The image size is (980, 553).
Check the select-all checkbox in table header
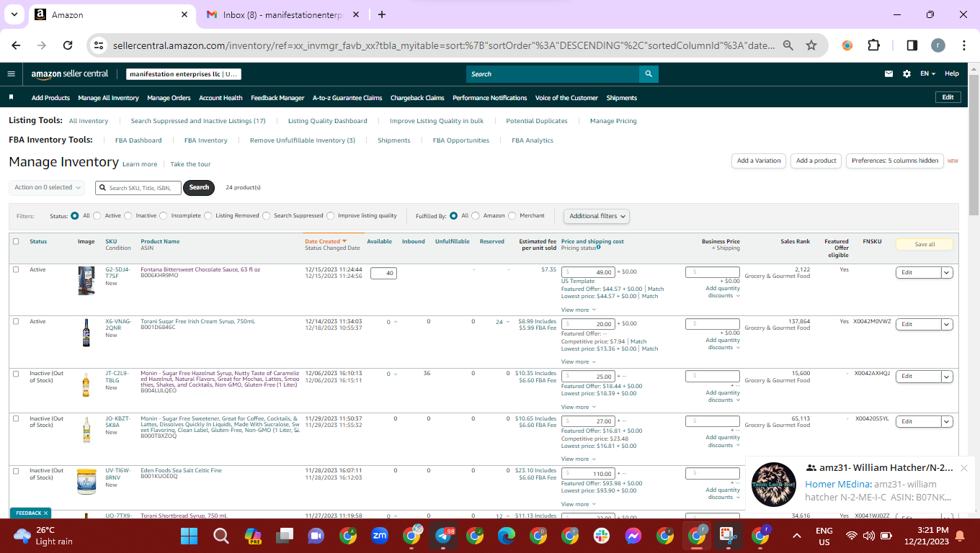16,241
